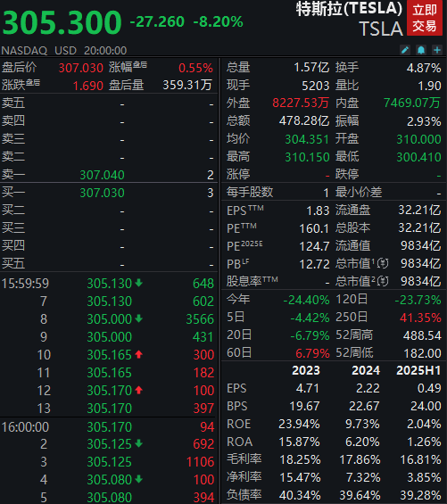447x504 pixels.
Task: Set a price alert with bell icon
Action: pos(421,50)
